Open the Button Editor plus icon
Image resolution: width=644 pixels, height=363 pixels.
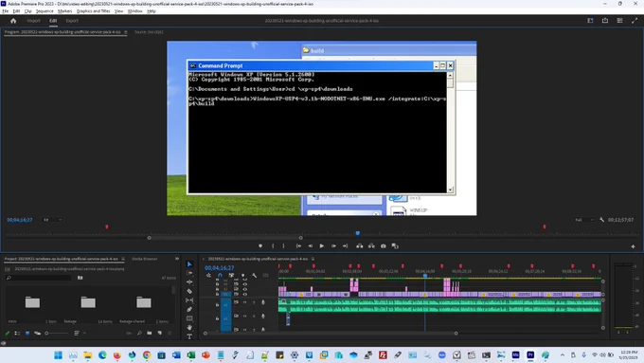[633, 246]
